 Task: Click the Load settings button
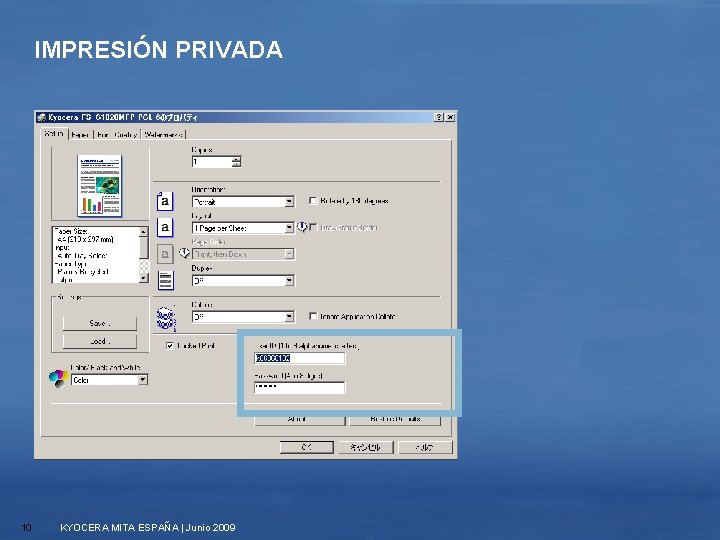[100, 341]
